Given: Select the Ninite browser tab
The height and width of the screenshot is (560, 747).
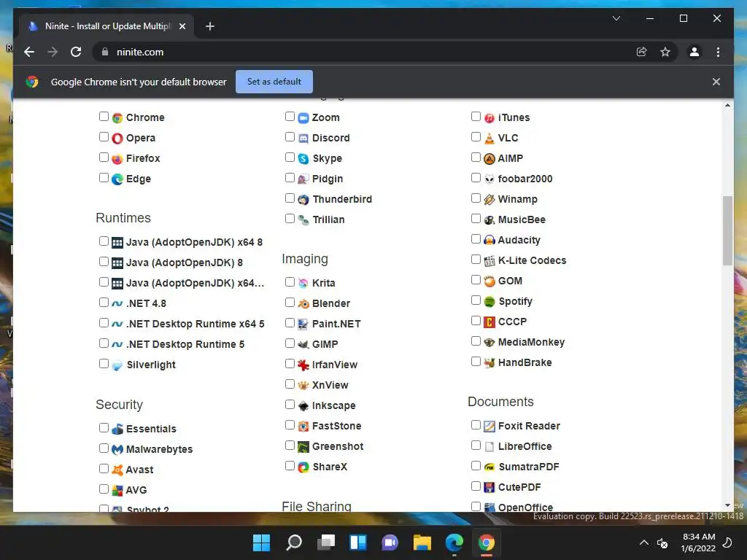Looking at the screenshot, I should tap(107, 26).
